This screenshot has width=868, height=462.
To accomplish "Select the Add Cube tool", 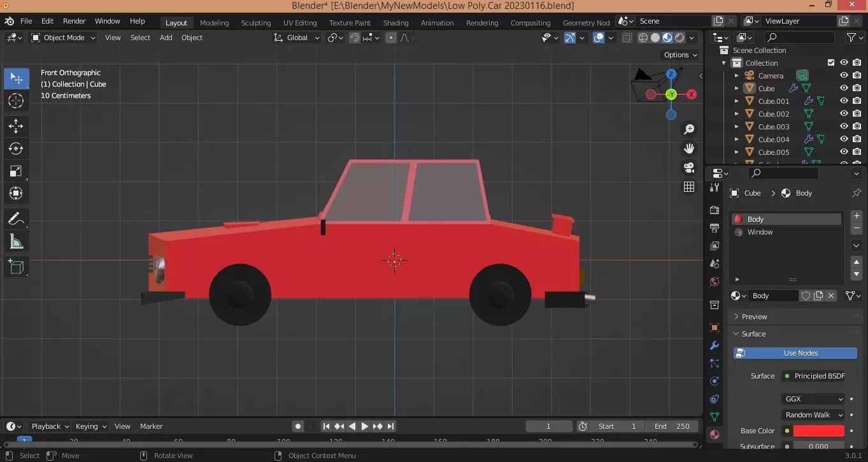I will coord(17,267).
